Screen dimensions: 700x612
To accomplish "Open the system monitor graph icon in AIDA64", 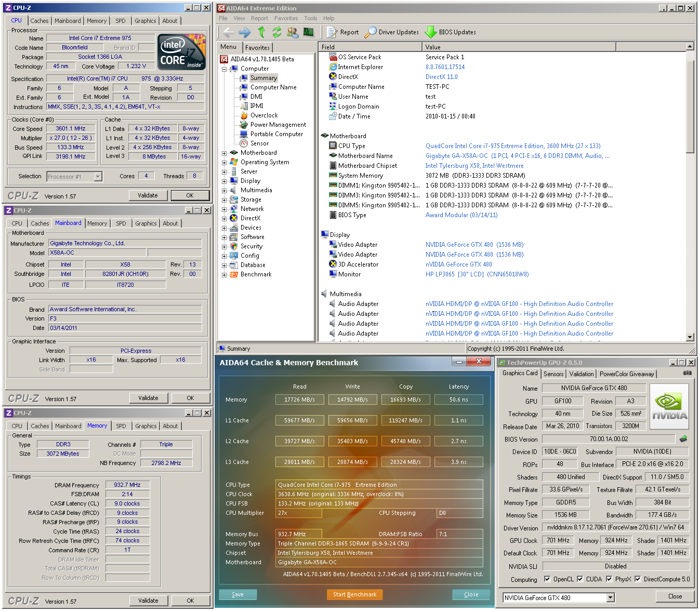I will click(x=309, y=32).
